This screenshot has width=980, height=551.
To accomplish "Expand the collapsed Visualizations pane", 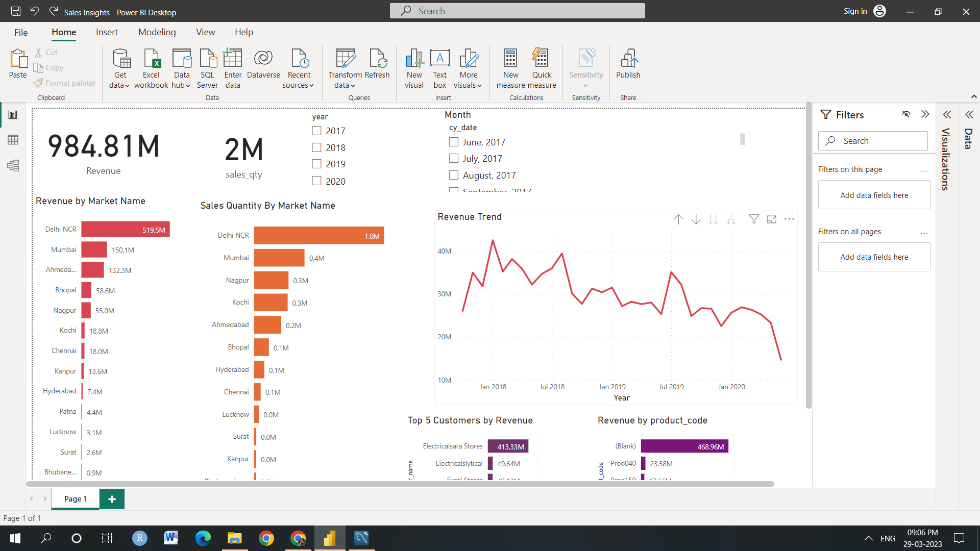I will pos(947,114).
